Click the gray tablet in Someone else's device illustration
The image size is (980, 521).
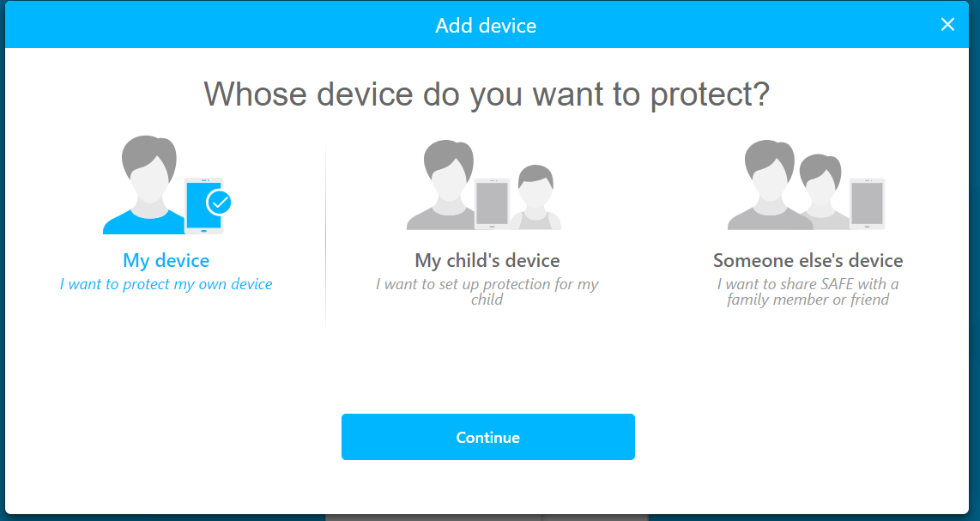point(867,203)
